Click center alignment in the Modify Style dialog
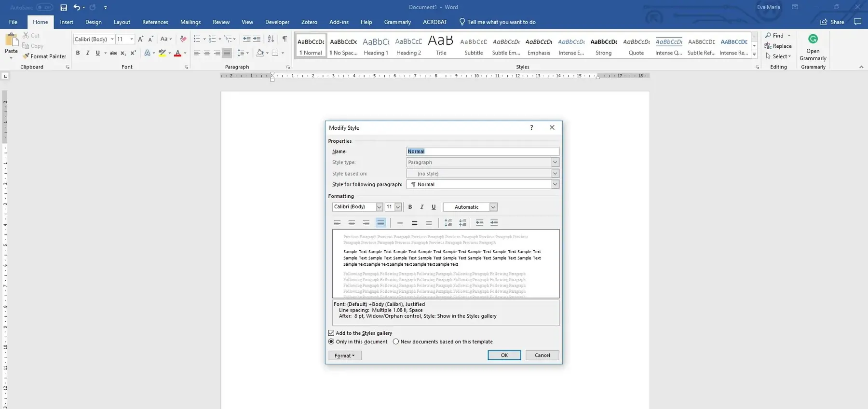 tap(352, 223)
